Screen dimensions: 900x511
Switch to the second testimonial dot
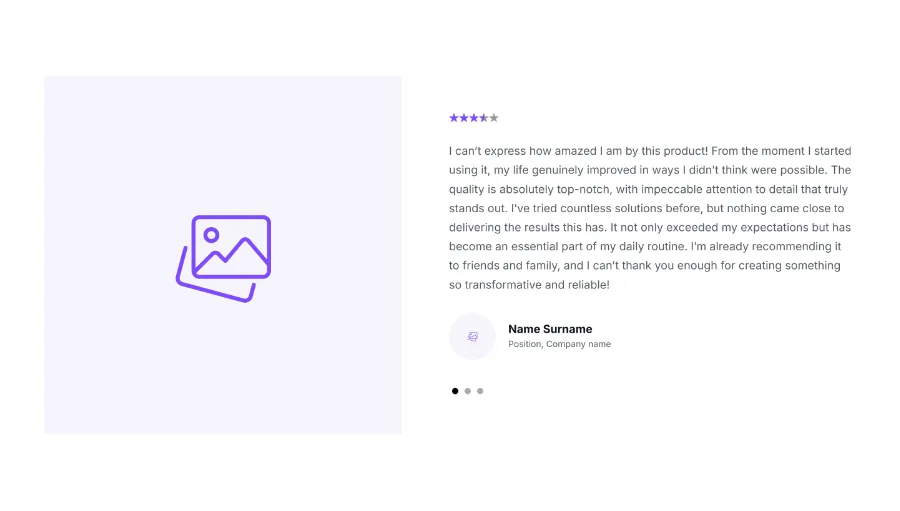pos(468,391)
